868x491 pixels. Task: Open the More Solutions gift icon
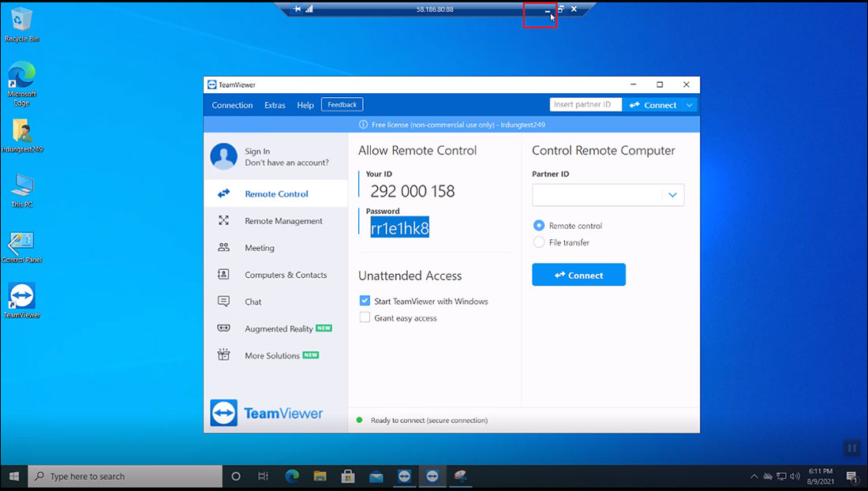click(223, 354)
